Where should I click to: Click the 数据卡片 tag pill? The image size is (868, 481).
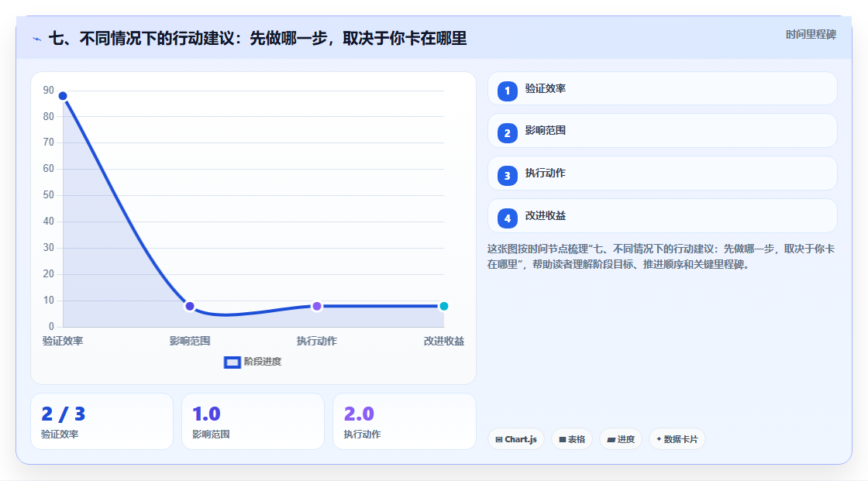point(677,439)
